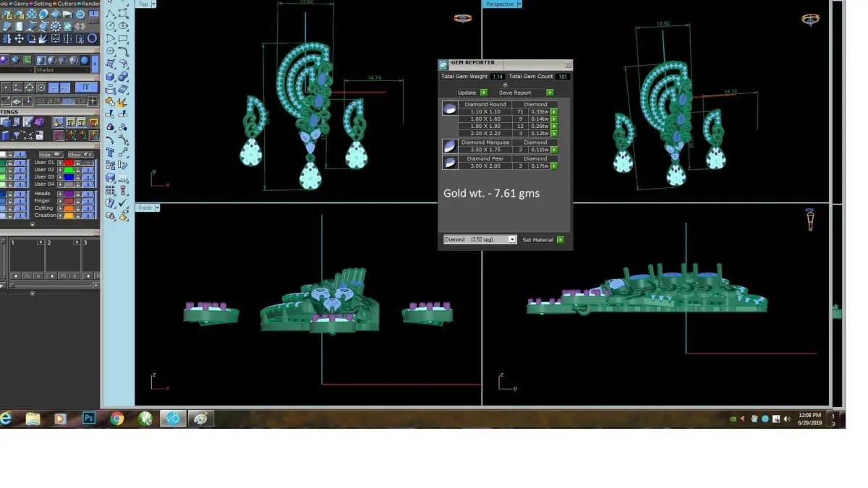Open the Front viewport dropdown arrow

pos(157,207)
